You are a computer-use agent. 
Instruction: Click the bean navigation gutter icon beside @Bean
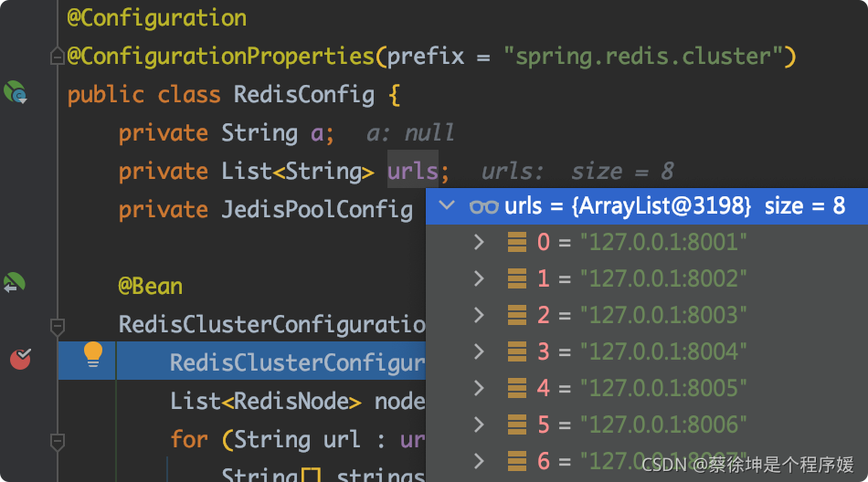[15, 283]
